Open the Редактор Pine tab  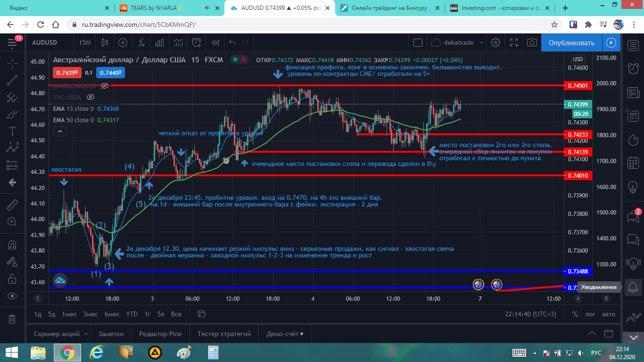tap(160, 334)
